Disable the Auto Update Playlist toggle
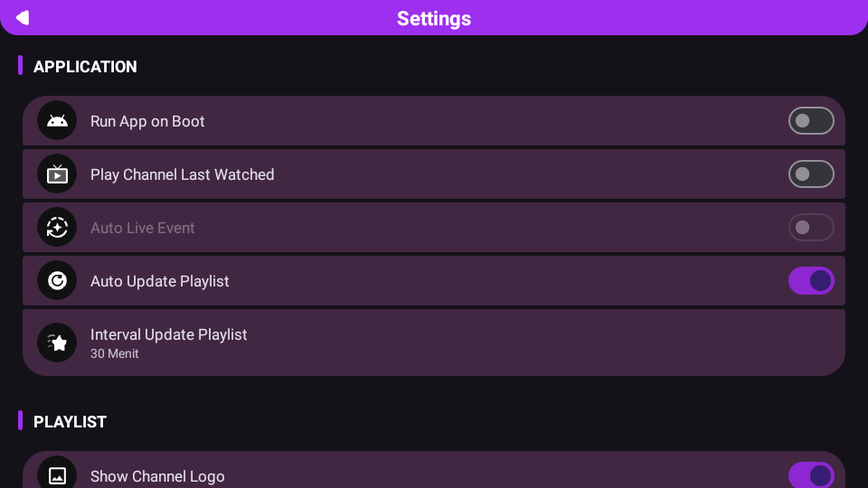868x488 pixels. click(x=811, y=280)
